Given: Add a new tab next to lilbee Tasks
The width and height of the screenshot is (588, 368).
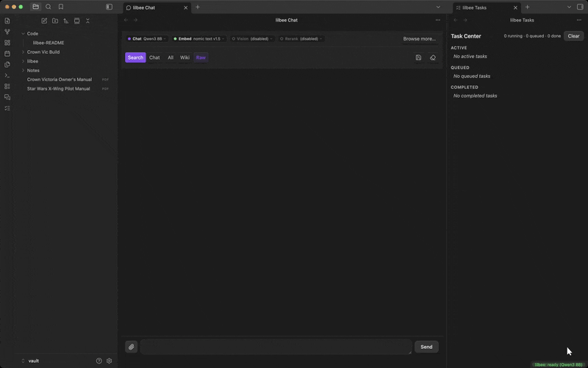Looking at the screenshot, I should pyautogui.click(x=527, y=7).
